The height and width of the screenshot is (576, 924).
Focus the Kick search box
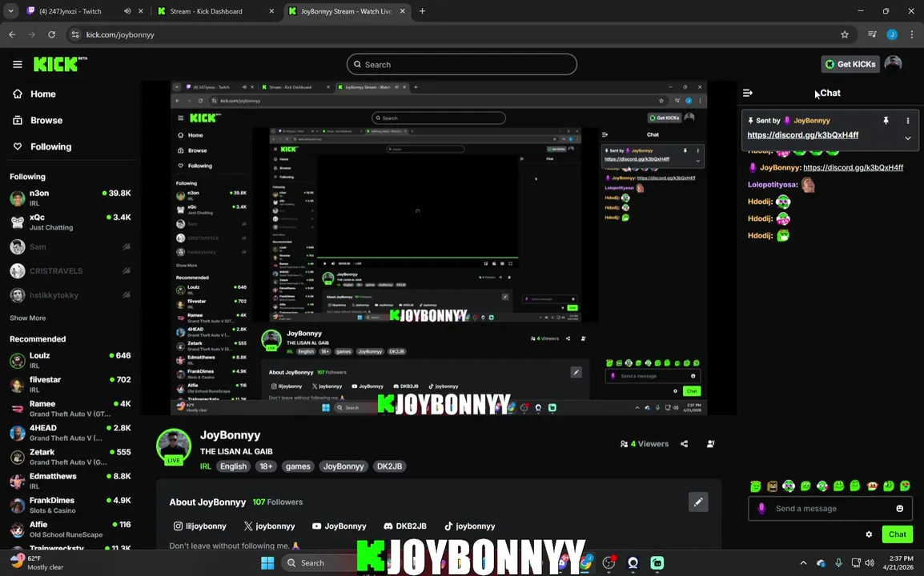pos(461,64)
